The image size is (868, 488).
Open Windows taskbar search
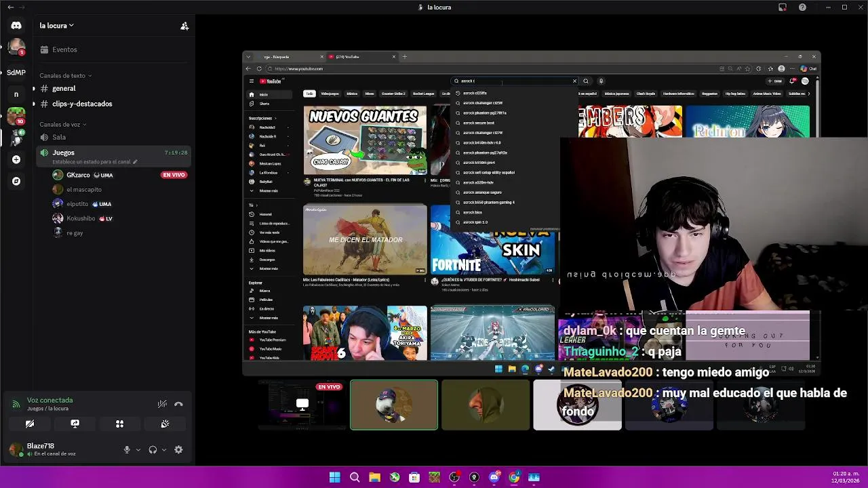[x=355, y=477]
